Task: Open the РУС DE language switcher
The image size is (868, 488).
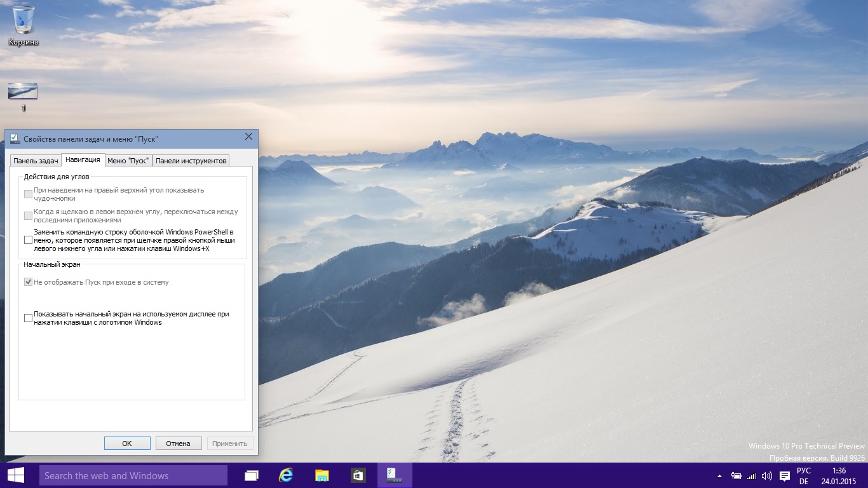Action: (804, 475)
